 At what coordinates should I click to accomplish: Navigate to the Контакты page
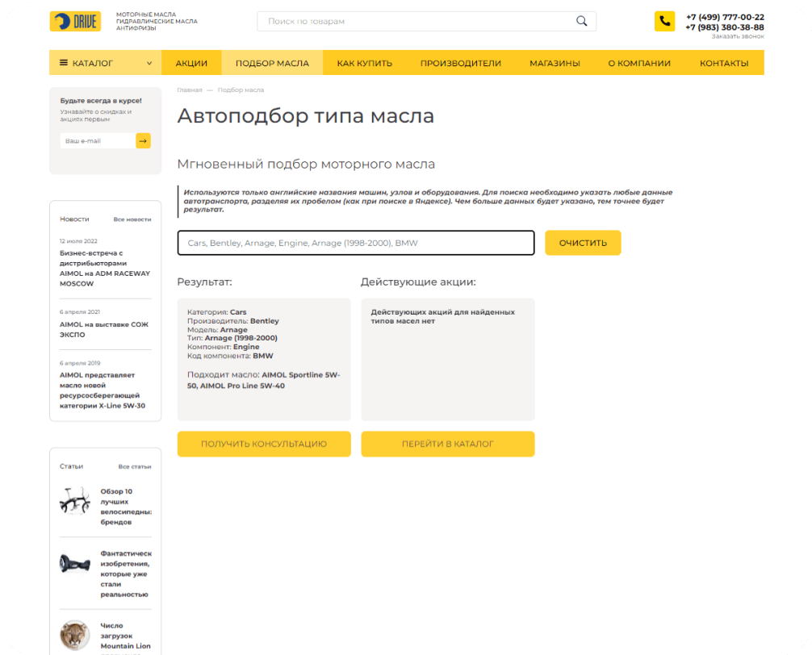tap(723, 63)
